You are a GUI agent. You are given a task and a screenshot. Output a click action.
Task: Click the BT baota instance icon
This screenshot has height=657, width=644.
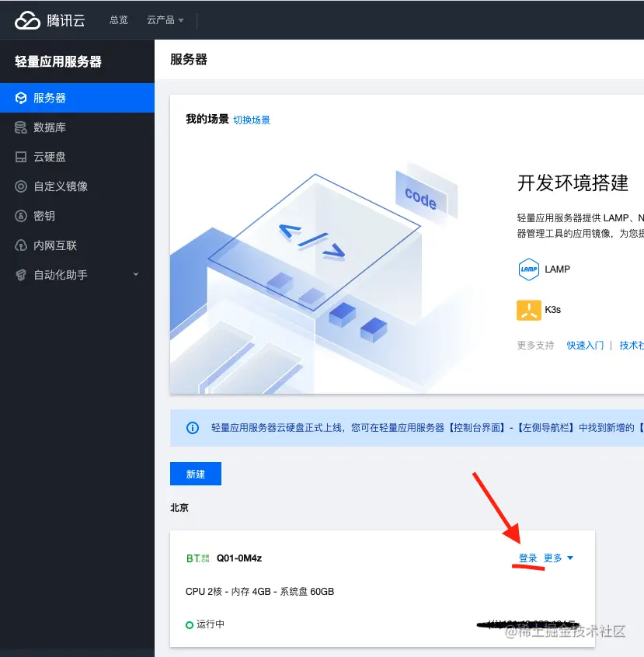click(197, 558)
